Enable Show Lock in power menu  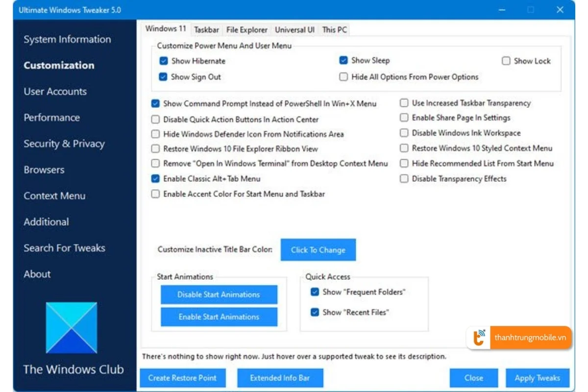coord(506,61)
